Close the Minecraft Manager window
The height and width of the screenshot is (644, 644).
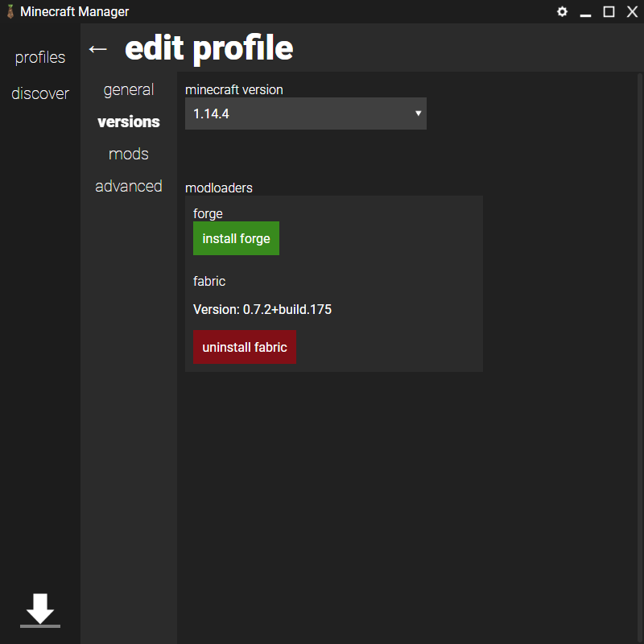coord(632,11)
